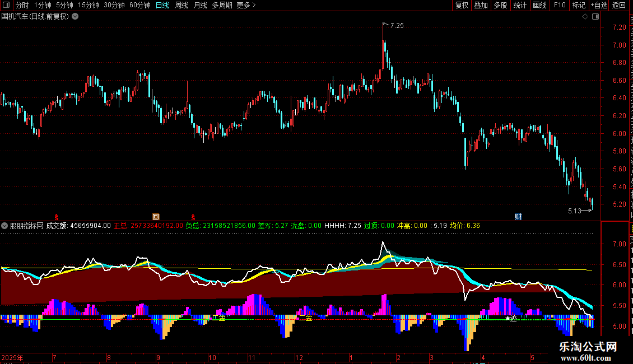The image size is (633, 364).
Task: Open dropdown beside 国机汽车(日线.前复权) title
Action: tap(75, 17)
